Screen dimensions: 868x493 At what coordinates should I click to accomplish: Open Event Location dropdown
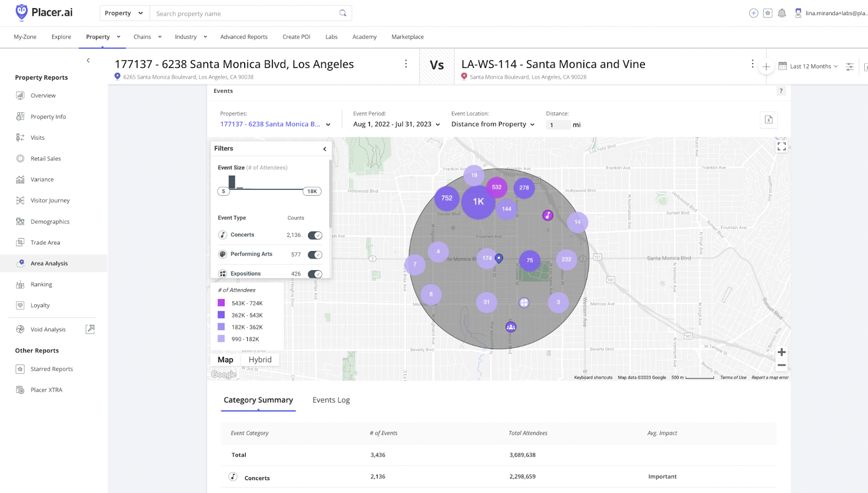coord(493,124)
